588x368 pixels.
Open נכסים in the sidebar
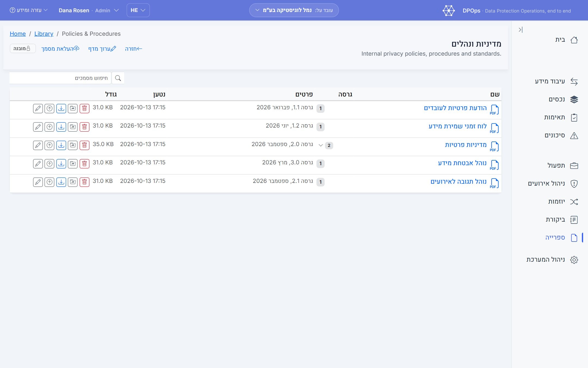tap(563, 99)
